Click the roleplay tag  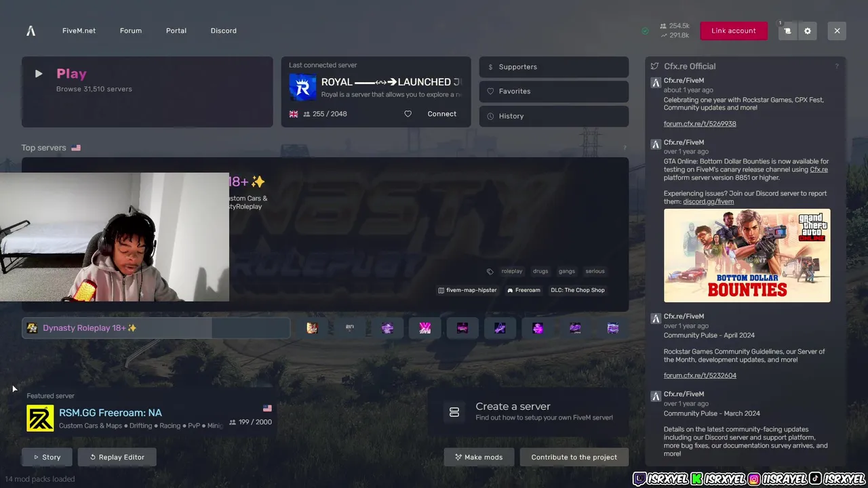coord(512,271)
